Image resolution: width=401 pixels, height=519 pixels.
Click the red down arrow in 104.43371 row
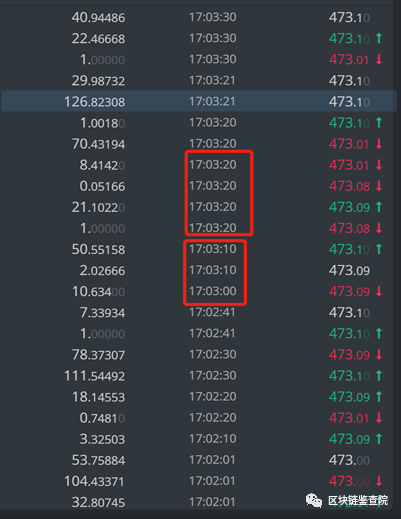379,481
